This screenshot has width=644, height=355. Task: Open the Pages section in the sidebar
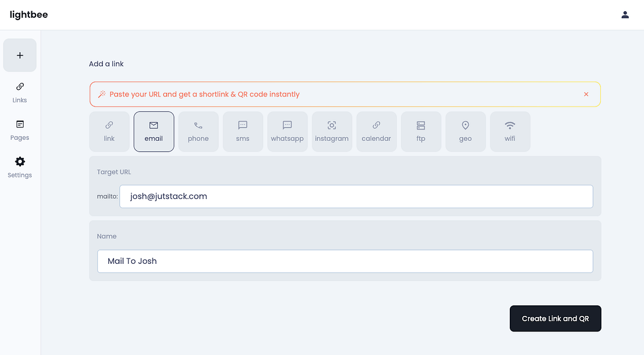(x=20, y=130)
